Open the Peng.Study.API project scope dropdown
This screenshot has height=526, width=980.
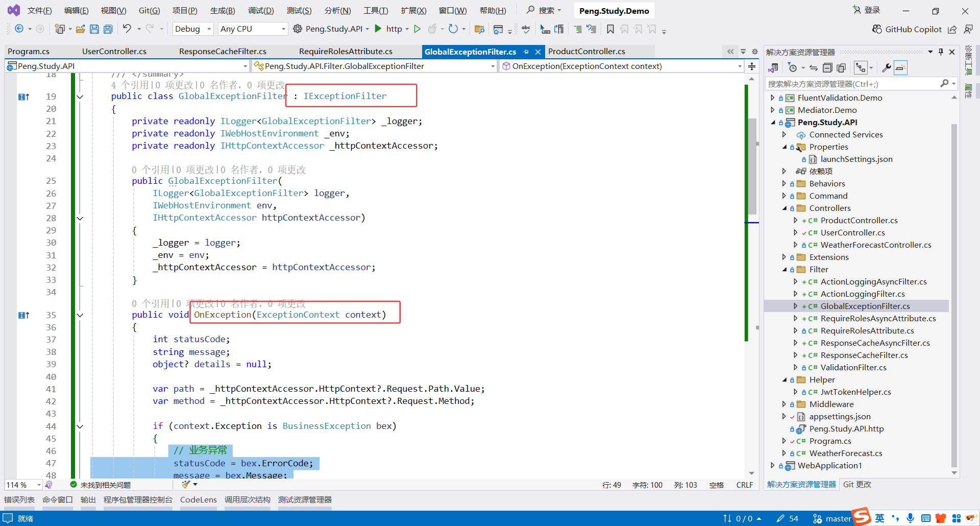point(127,66)
